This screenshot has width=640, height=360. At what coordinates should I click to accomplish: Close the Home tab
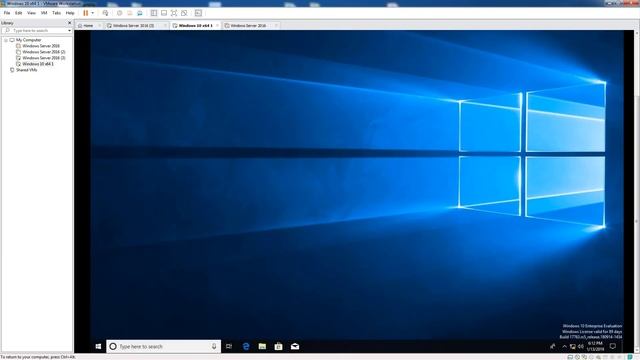[99, 25]
